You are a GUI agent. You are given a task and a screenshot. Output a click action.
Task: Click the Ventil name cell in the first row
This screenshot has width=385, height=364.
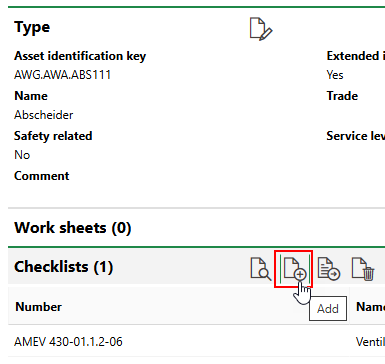point(370,342)
